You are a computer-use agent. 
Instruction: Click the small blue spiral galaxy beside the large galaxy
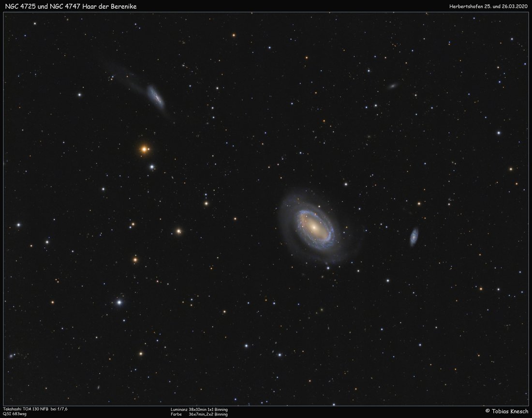pyautogui.click(x=414, y=236)
